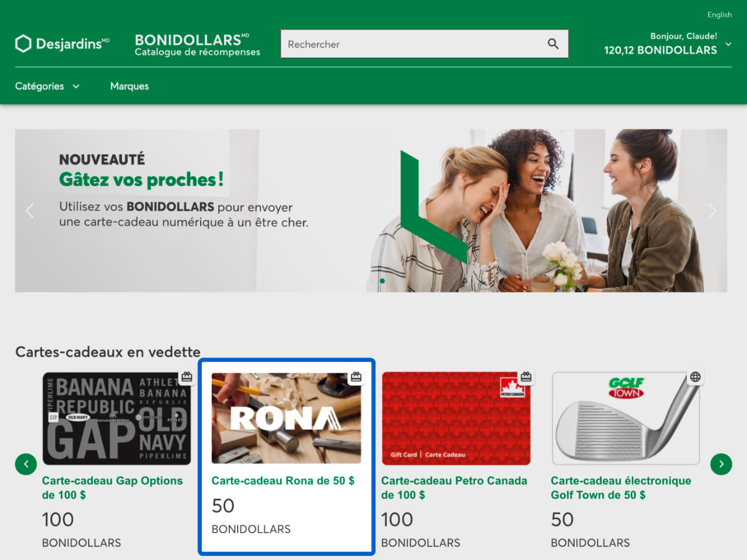
Task: Expand the account menu chevron beside Bonjour, Claude
Action: coord(728,44)
